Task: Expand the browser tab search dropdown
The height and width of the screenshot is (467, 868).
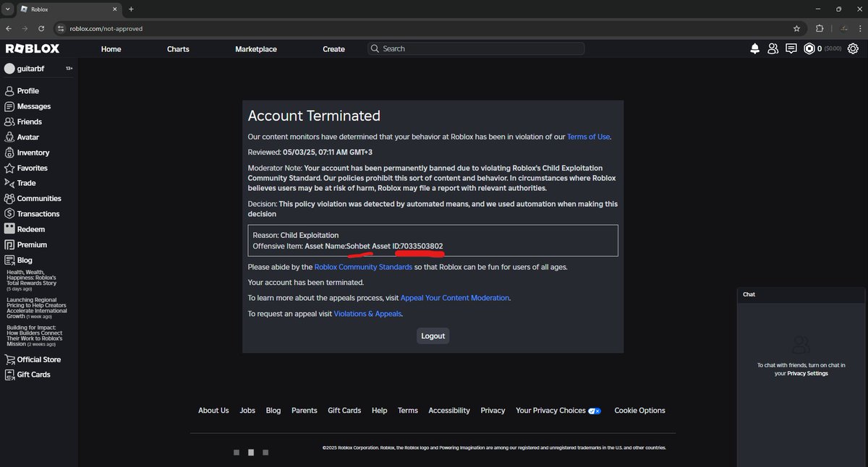Action: (7, 9)
